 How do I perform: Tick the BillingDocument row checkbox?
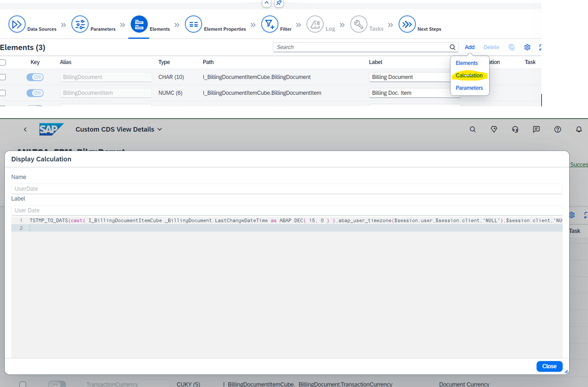click(3, 77)
